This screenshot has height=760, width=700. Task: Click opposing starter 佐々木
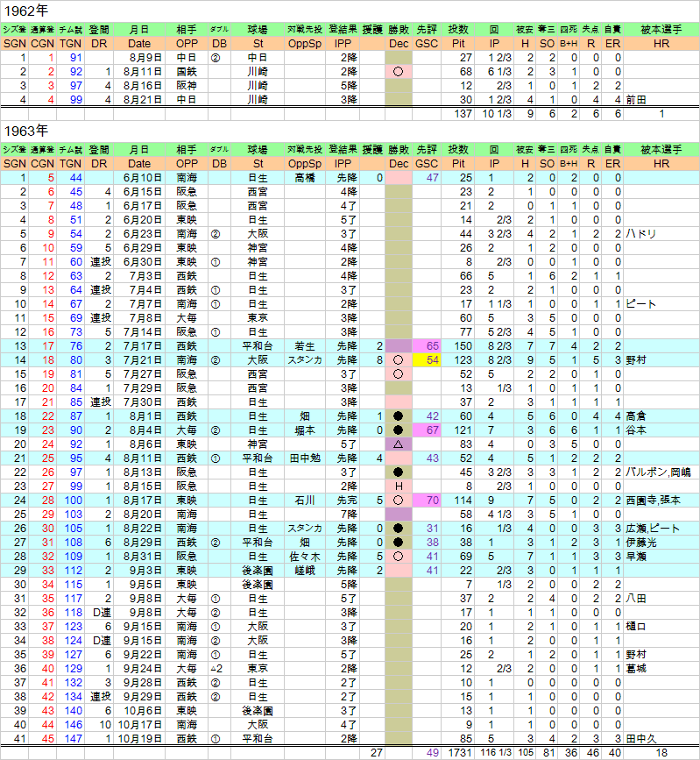pyautogui.click(x=305, y=557)
